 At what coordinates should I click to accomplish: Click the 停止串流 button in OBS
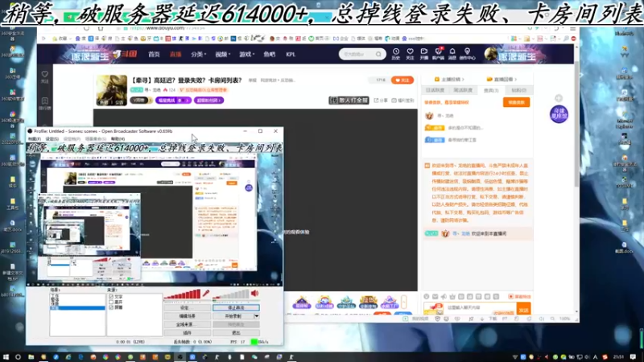click(236, 307)
